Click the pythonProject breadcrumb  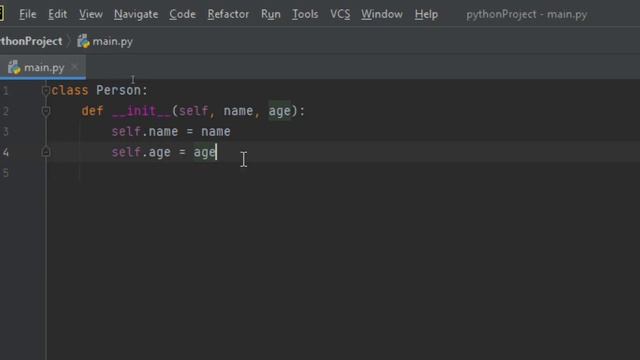tap(31, 42)
